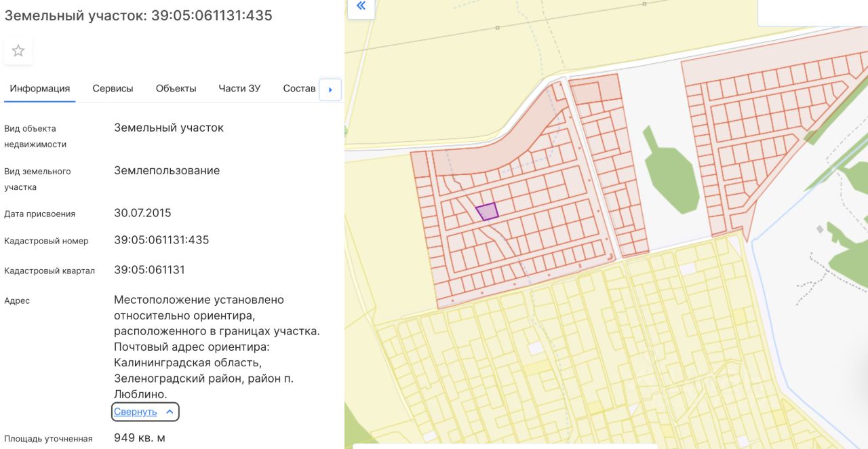The width and height of the screenshot is (868, 449).
Task: Click the Кадастровый квартал field label
Action: pyautogui.click(x=50, y=271)
